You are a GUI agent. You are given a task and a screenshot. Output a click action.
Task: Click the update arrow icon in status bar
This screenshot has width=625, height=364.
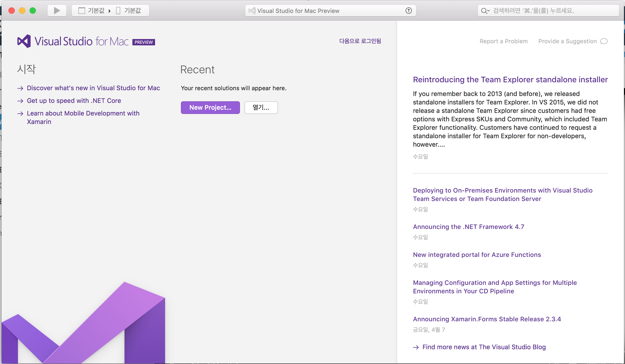tap(408, 11)
